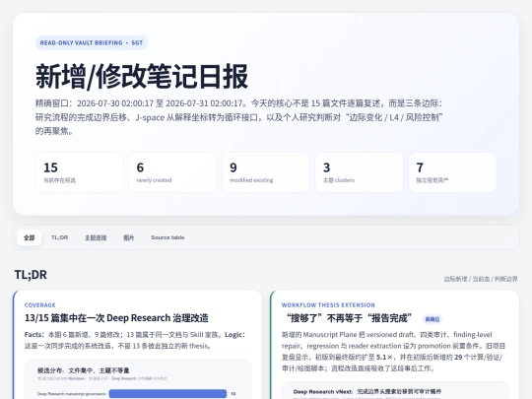Click the Facts paragraph in the COVERAGE card
Viewport: 532px width, 399px height.
coord(135,340)
